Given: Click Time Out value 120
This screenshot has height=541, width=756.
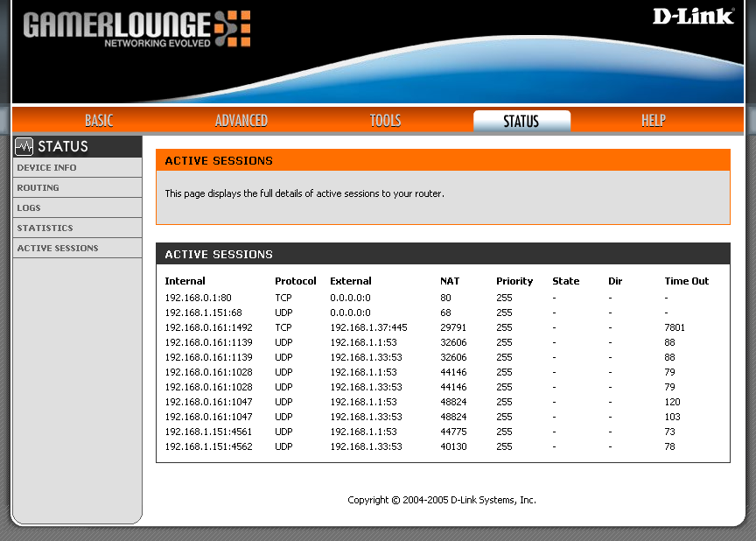Looking at the screenshot, I should pyautogui.click(x=672, y=402).
